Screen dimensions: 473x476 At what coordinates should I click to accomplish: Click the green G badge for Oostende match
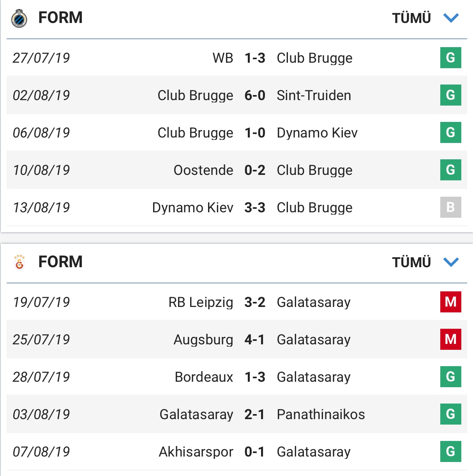click(450, 170)
